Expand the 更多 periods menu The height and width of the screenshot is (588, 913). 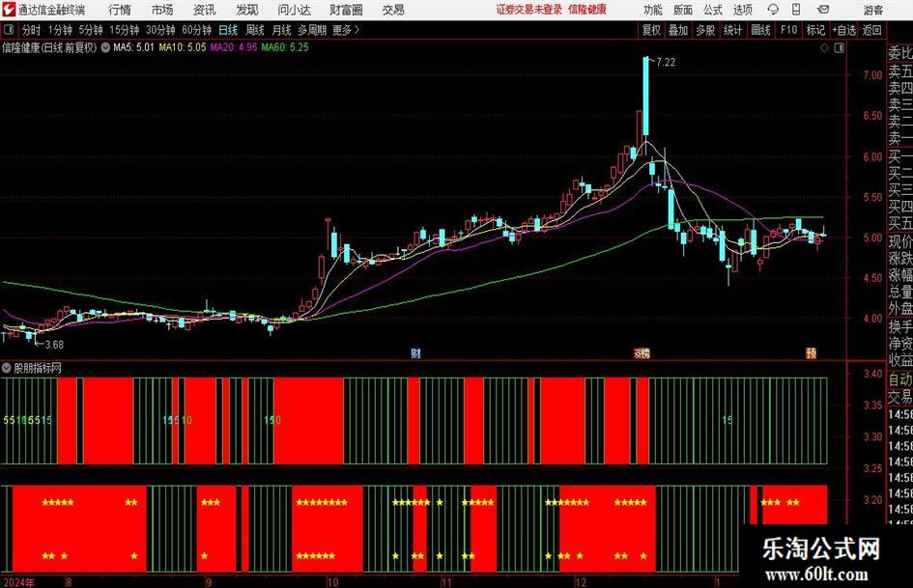click(346, 30)
